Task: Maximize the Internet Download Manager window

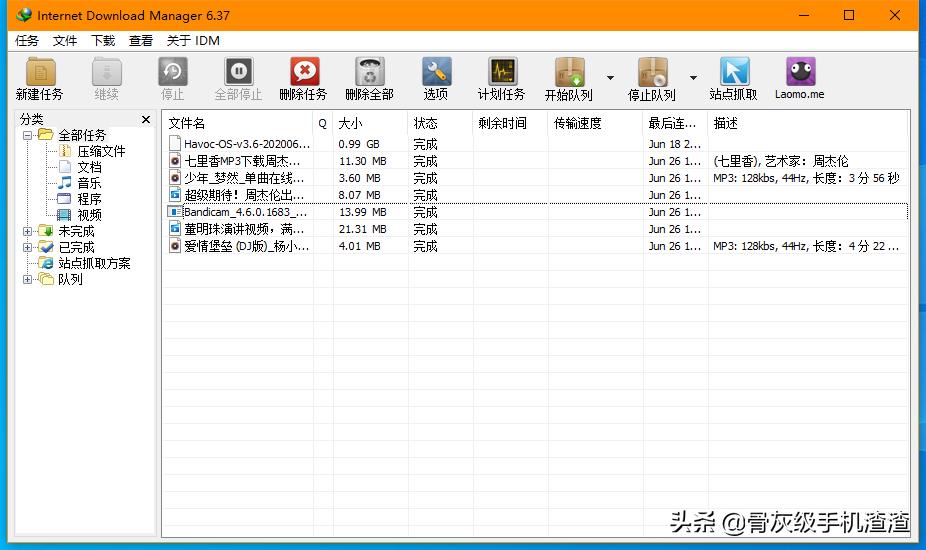Action: click(x=849, y=15)
